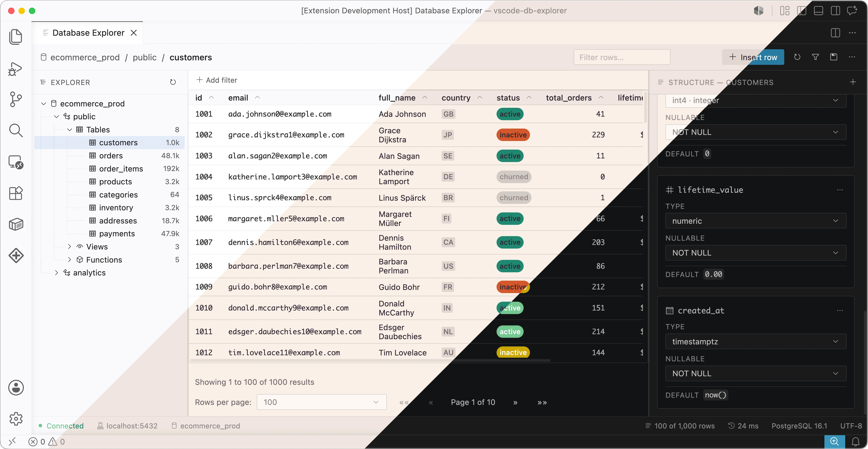Click ecommerce_prod breadcrumb

coord(85,58)
